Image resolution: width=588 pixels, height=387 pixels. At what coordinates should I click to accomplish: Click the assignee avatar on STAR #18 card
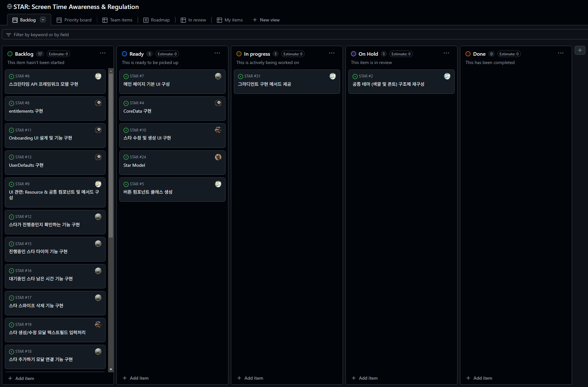point(98,351)
